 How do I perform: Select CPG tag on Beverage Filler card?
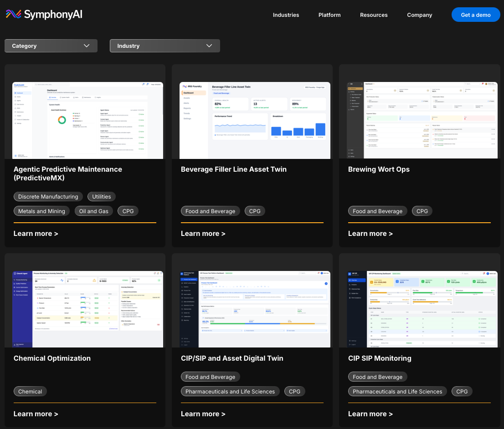coord(255,211)
